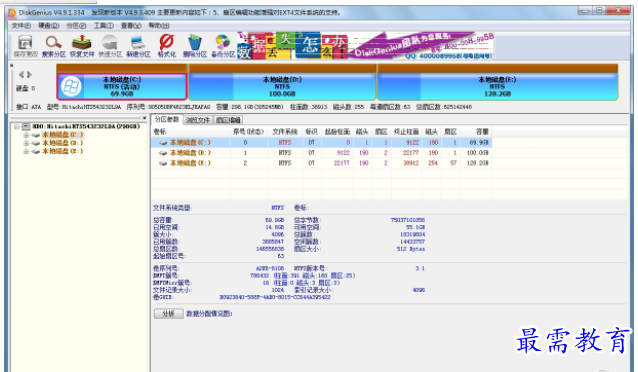
Task: Click the Windows logo on partition C bar
Action: 71,87
